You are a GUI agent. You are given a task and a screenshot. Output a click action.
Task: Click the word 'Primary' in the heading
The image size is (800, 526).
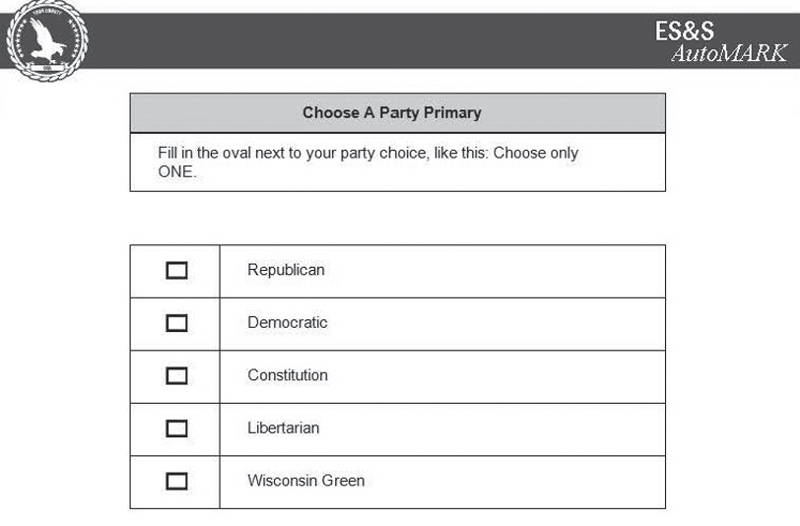tap(452, 113)
